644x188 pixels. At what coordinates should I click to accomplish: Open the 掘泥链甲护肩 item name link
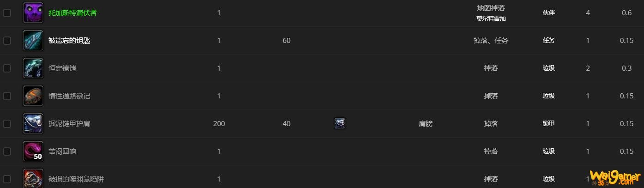(x=69, y=124)
